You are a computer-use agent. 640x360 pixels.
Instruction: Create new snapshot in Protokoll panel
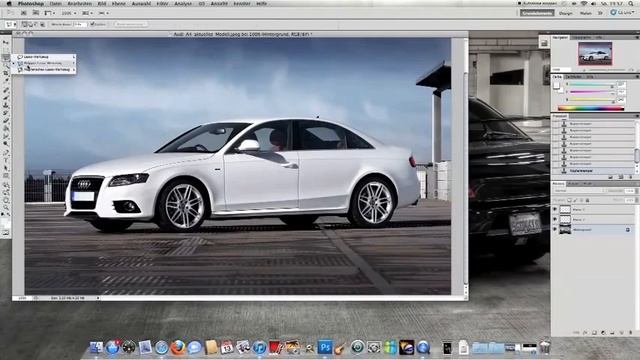coord(620,177)
